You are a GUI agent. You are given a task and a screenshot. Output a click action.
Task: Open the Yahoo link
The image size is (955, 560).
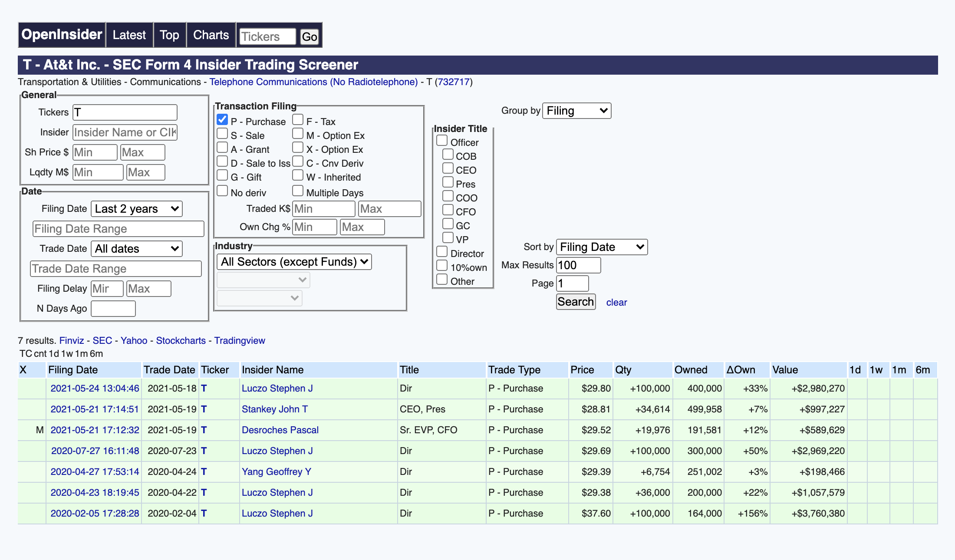(x=134, y=341)
